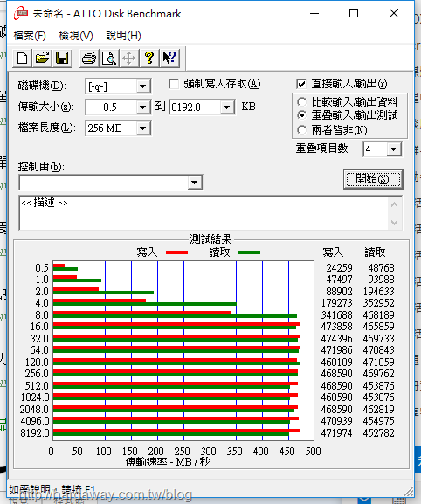Click the New file toolbar icon
The height and width of the screenshot is (504, 421).
coord(22,59)
